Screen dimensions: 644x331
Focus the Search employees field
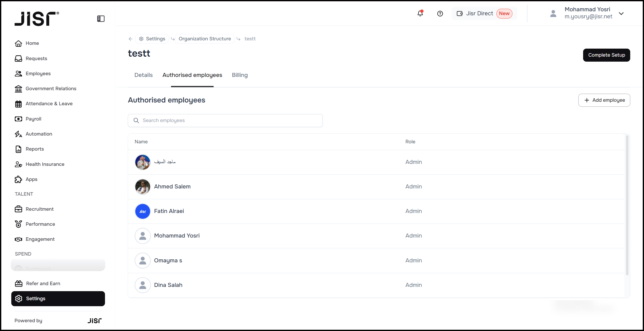click(x=225, y=121)
